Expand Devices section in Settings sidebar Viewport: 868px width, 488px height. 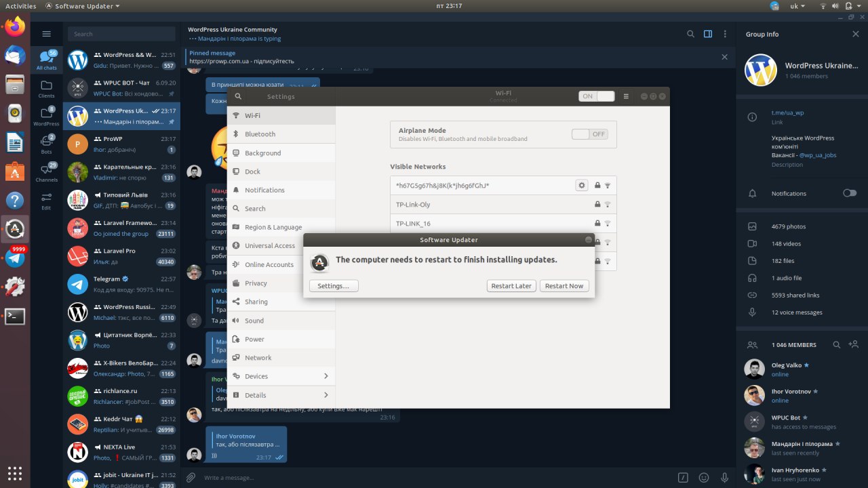(281, 376)
